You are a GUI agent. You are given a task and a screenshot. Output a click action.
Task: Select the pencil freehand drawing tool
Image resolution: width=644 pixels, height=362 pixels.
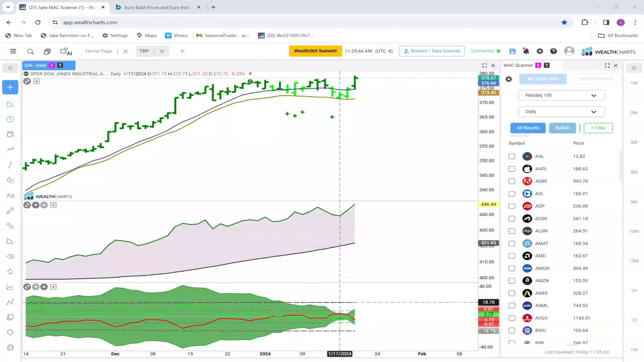pos(10,210)
